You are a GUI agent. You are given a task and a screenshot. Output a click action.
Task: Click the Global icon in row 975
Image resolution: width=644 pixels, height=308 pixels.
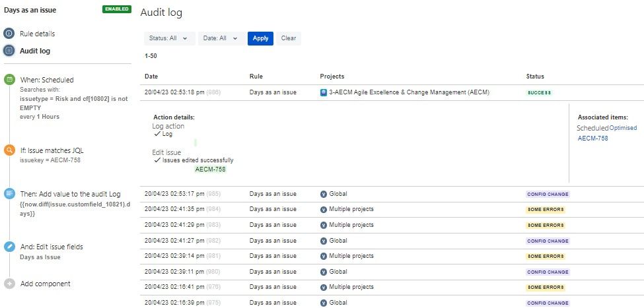(x=324, y=303)
